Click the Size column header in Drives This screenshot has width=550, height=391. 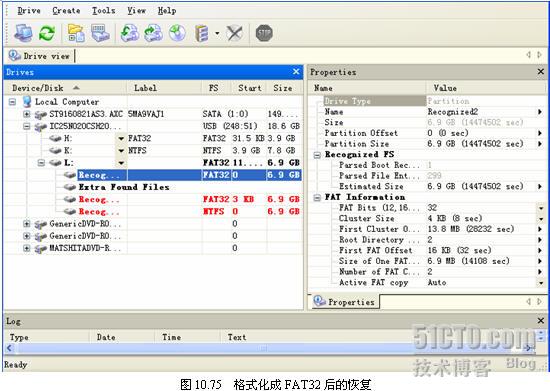coord(284,88)
